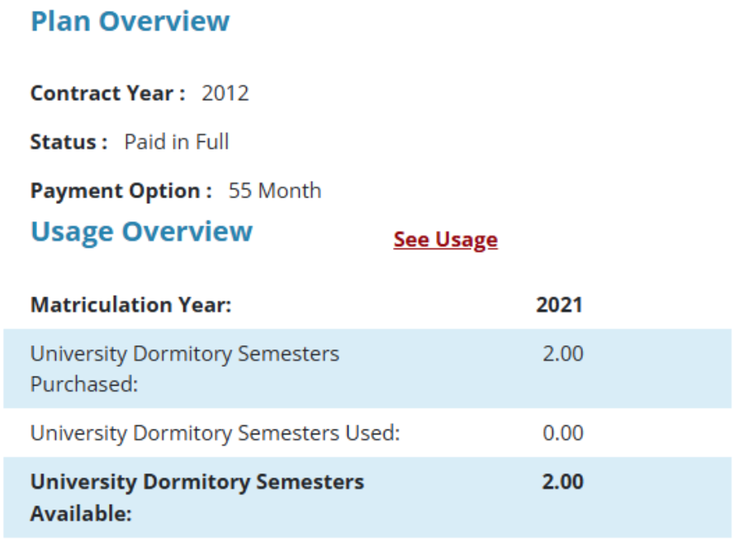Select the Dormitory Semesters Used label
Image resolution: width=753 pixels, height=560 pixels.
[x=215, y=433]
